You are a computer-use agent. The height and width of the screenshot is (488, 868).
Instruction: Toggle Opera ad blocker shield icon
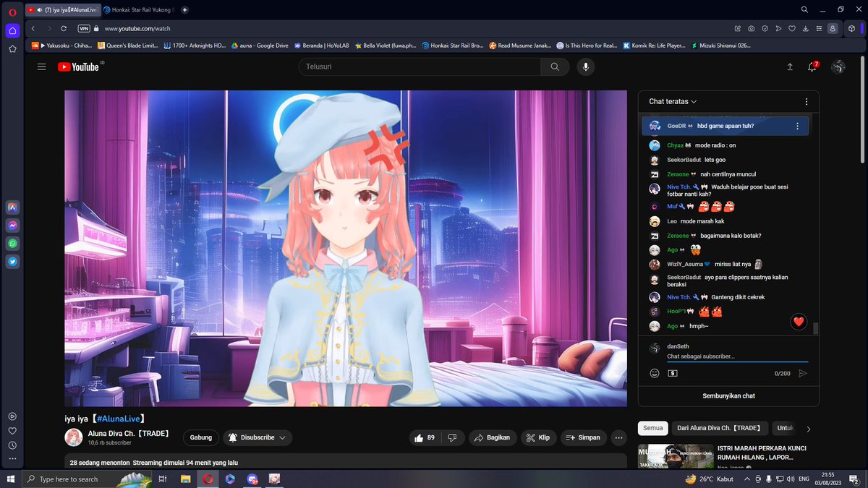765,28
